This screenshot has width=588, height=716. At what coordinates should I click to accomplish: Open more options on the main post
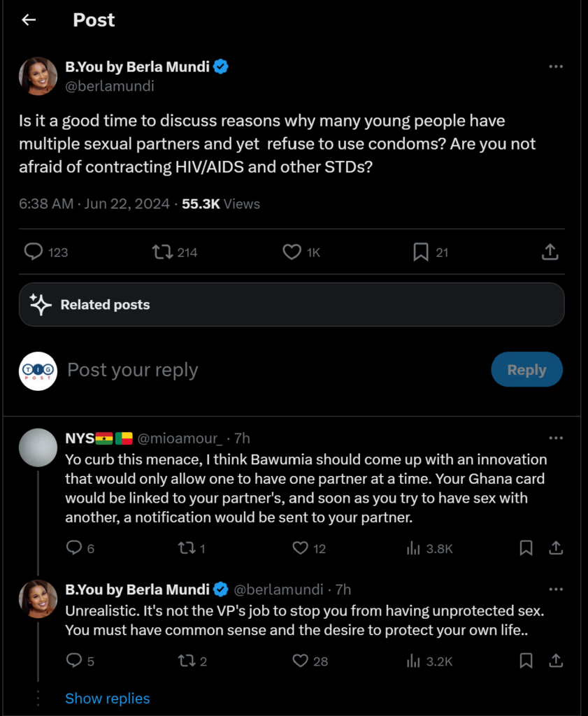coord(556,66)
